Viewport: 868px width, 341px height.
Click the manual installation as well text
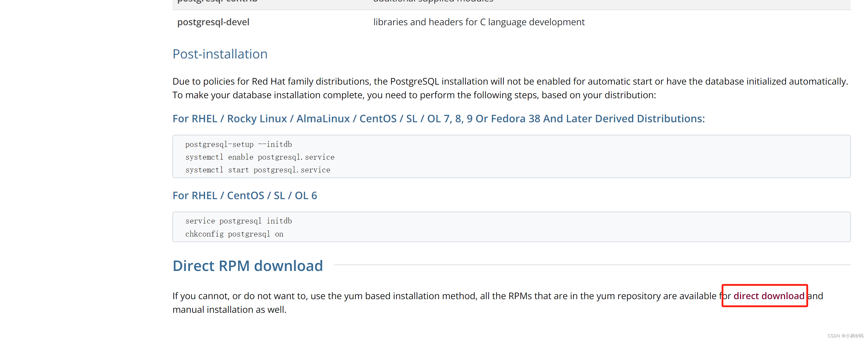click(x=229, y=310)
